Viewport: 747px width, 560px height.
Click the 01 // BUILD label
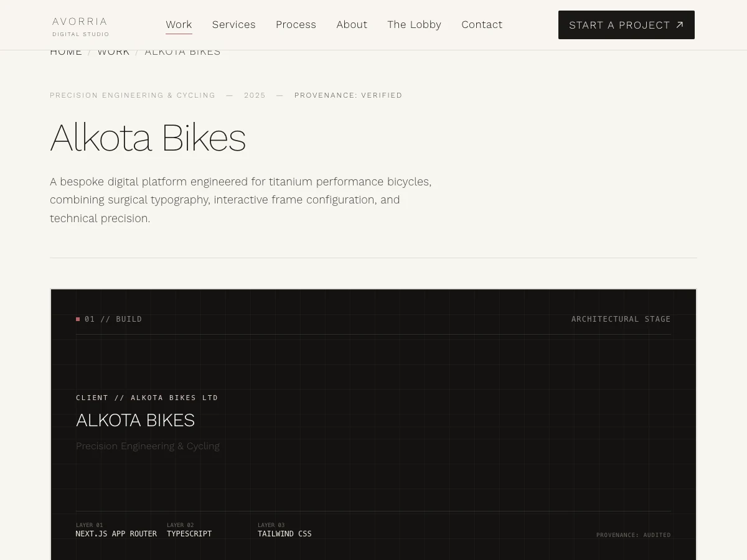113,319
